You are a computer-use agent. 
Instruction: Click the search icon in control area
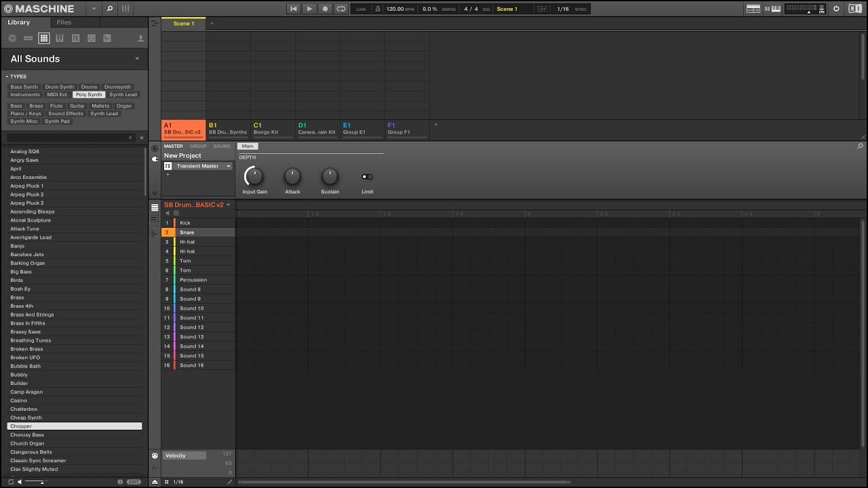coord(861,146)
